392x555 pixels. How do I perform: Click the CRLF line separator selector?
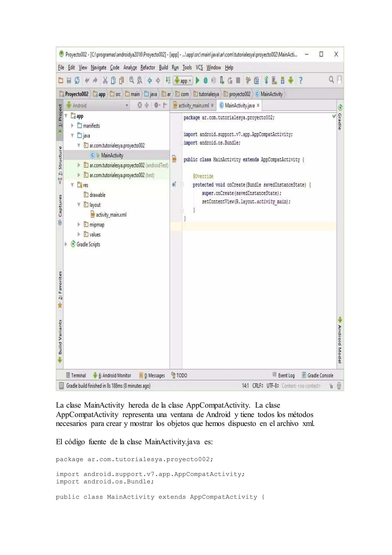258,386
